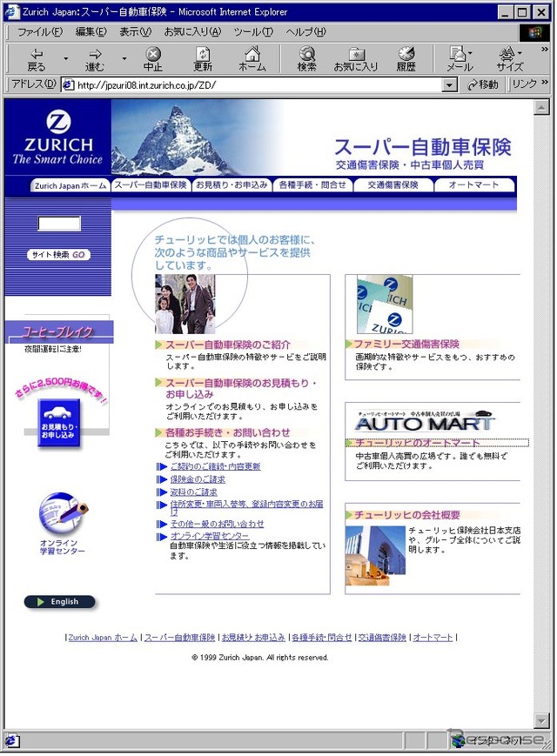Screen dimensions: 557x756
Task: Click the family photo thumbnail
Action: (185, 304)
